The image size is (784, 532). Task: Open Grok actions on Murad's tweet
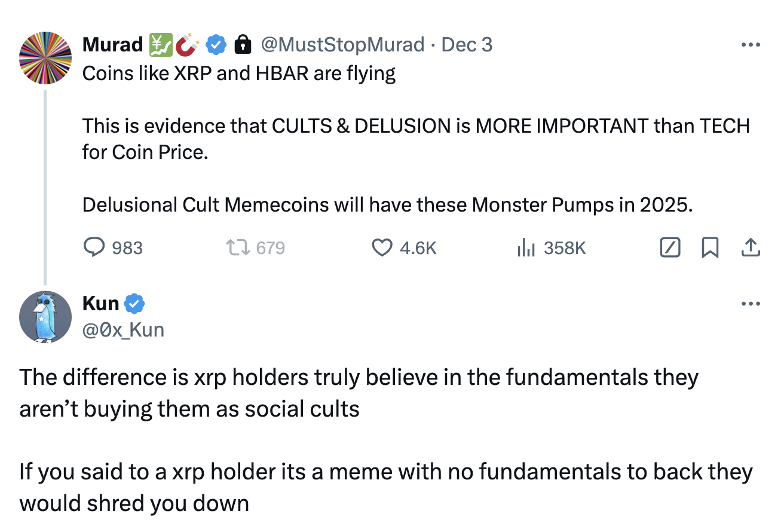pyautogui.click(x=669, y=247)
